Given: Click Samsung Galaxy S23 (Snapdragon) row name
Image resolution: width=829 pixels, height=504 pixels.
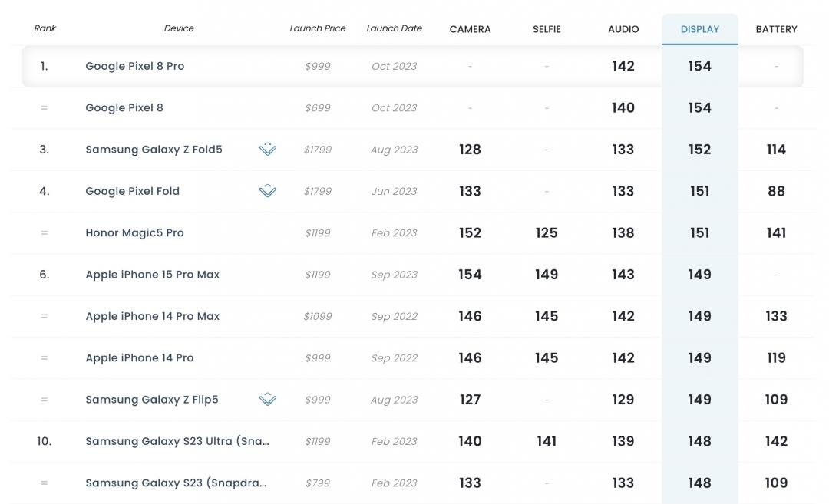Looking at the screenshot, I should tap(175, 483).
